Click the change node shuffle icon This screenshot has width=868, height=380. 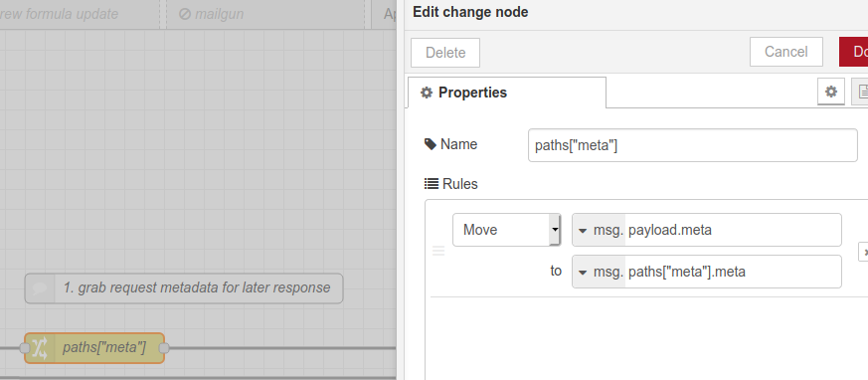[40, 348]
